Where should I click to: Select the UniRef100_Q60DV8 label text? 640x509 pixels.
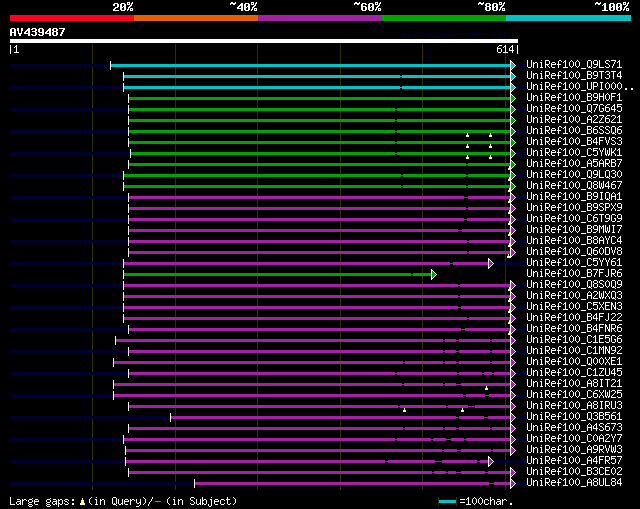574,252
